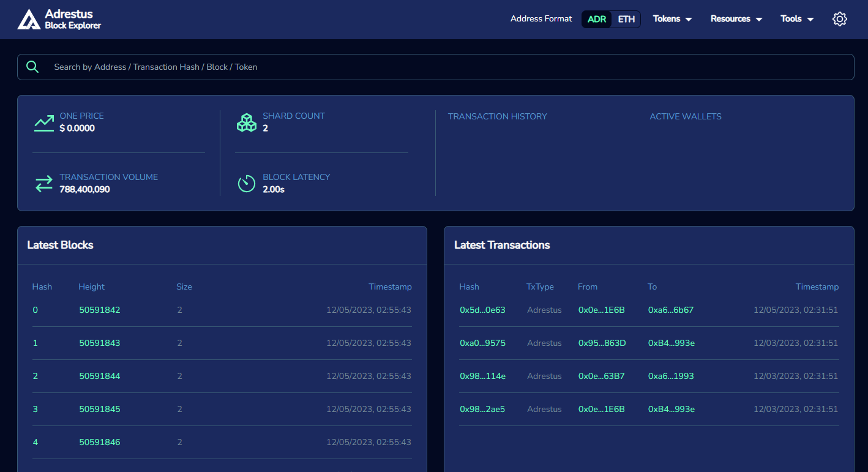Image resolution: width=868 pixels, height=472 pixels.
Task: Click shard hash 4 in Latest Blocks
Action: pyautogui.click(x=35, y=442)
